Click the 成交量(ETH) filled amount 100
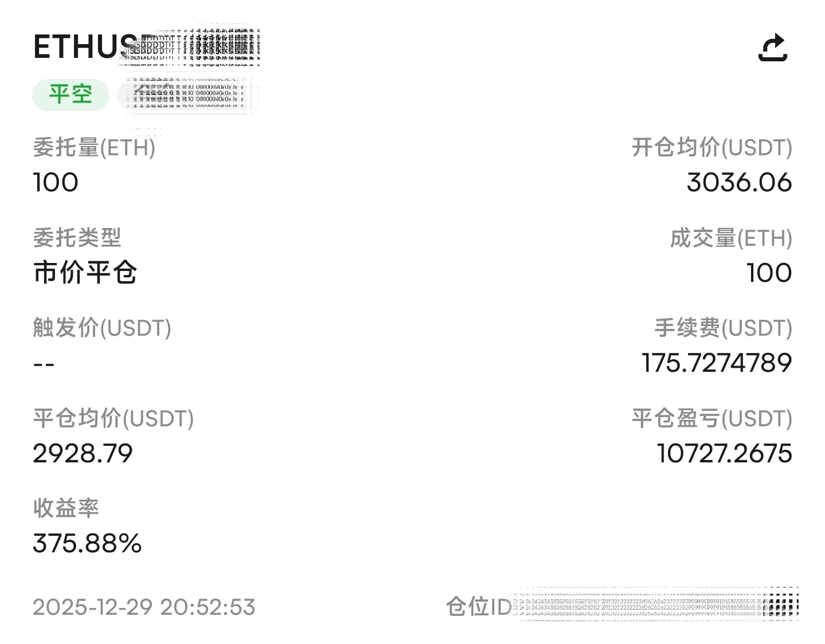 pos(768,273)
